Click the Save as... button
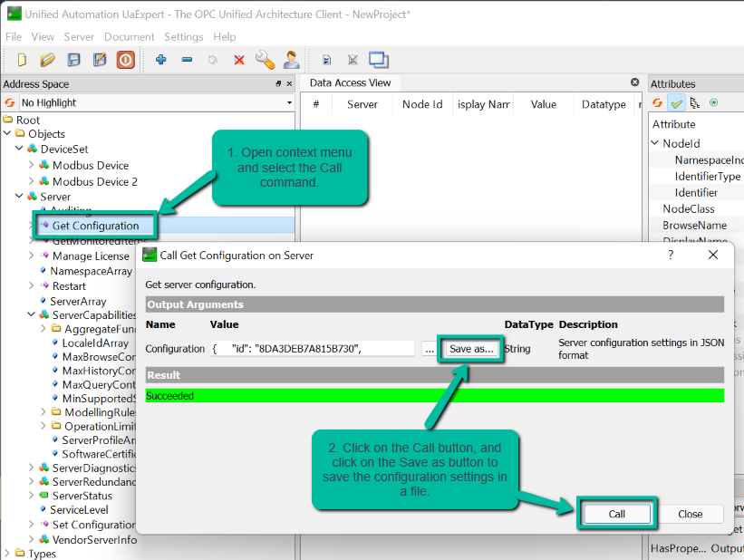This screenshot has height=560, width=744. pyautogui.click(x=471, y=349)
